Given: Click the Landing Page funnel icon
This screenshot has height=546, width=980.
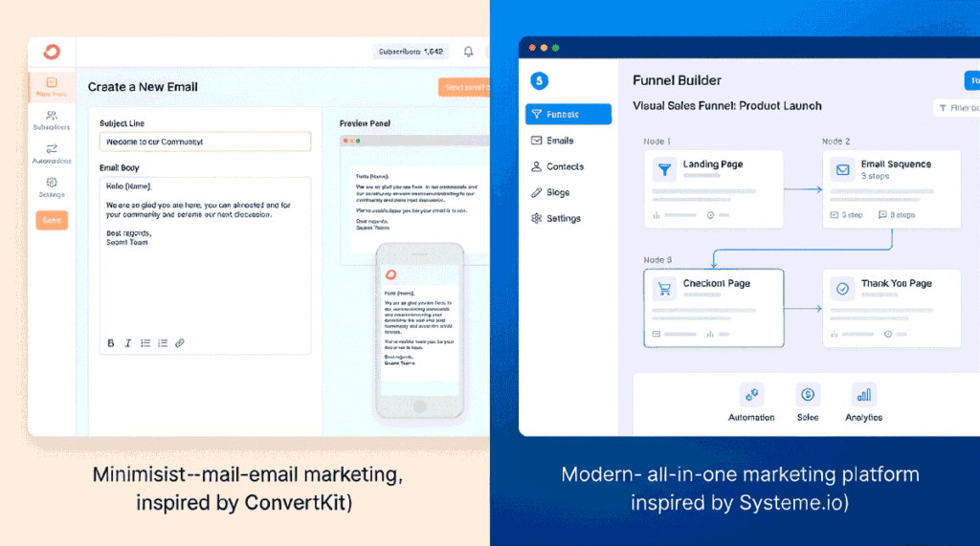Looking at the screenshot, I should (x=664, y=169).
